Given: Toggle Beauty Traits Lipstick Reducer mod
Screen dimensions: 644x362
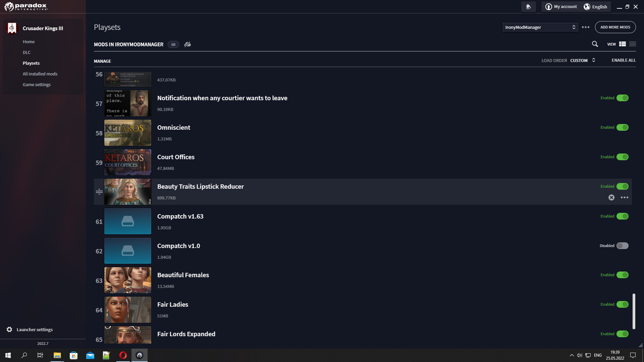Looking at the screenshot, I should [x=623, y=186].
